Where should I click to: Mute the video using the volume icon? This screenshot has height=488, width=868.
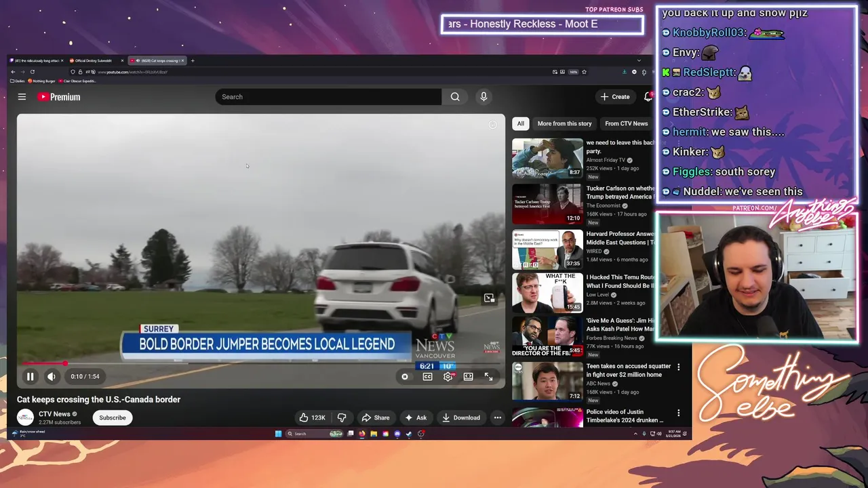point(52,377)
